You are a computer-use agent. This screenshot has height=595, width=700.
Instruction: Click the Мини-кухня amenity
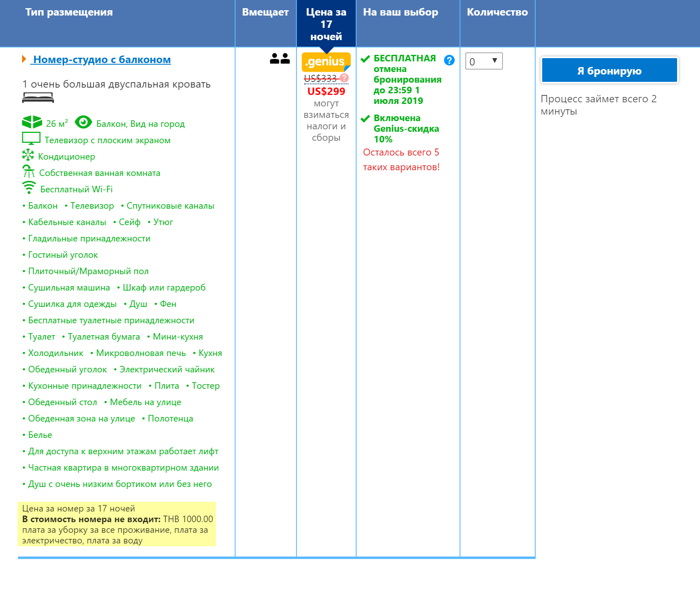point(178,336)
